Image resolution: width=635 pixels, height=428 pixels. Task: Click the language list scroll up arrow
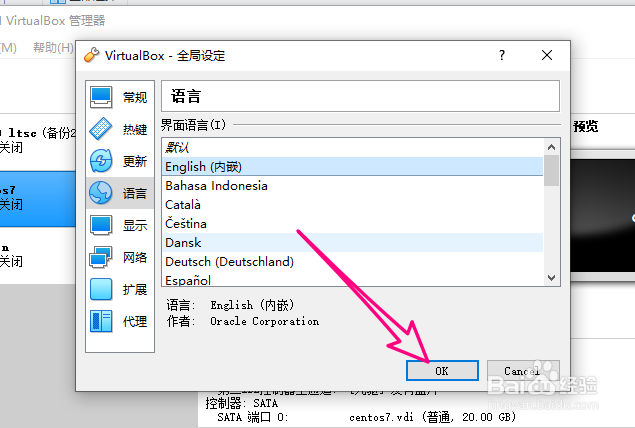tap(551, 147)
